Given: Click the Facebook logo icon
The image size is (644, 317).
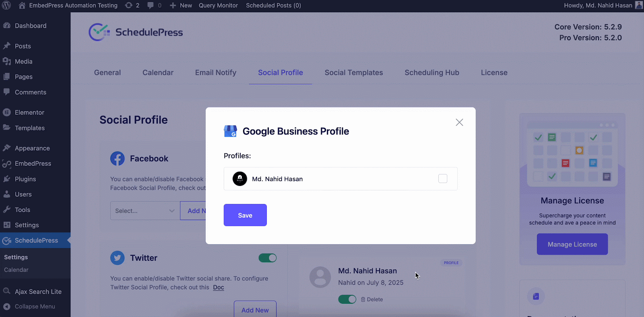Looking at the screenshot, I should pos(118,158).
